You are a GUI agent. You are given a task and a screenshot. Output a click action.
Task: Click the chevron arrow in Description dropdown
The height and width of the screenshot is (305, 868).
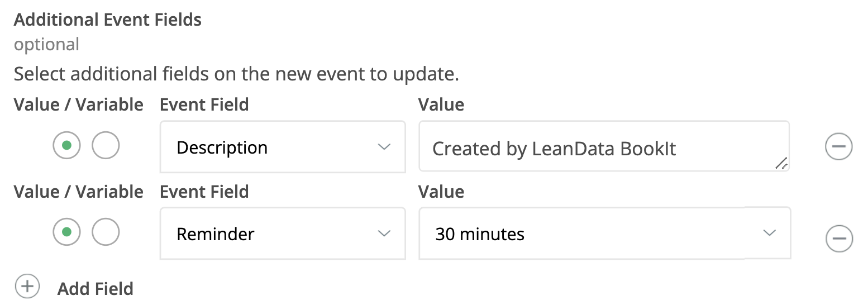click(384, 147)
